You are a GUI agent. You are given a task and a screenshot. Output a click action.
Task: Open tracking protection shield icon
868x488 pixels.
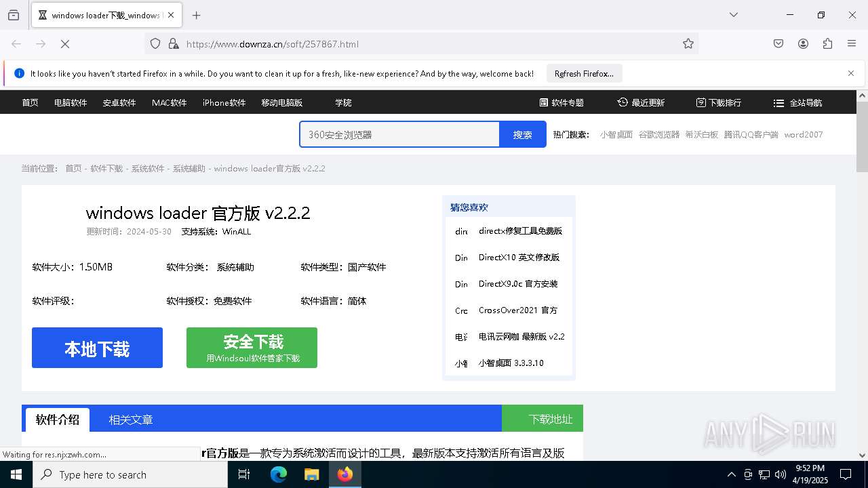click(x=155, y=44)
